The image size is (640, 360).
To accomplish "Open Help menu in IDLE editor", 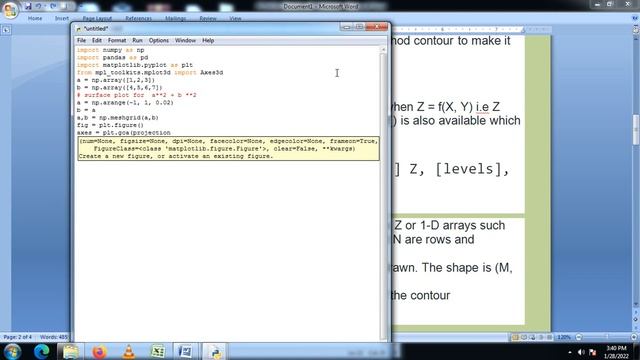I will click(x=208, y=40).
